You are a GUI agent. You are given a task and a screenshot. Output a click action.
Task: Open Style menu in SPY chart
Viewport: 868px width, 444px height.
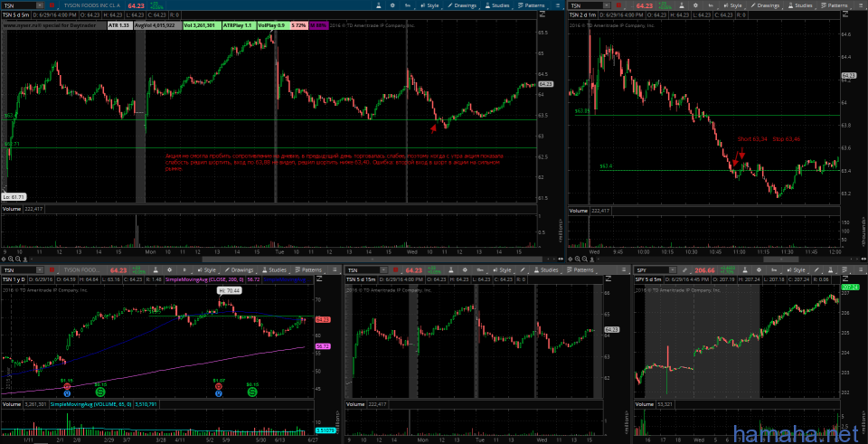(798, 269)
